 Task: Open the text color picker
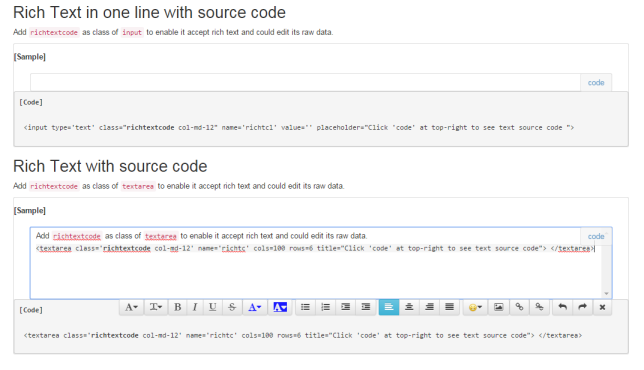(x=255, y=307)
